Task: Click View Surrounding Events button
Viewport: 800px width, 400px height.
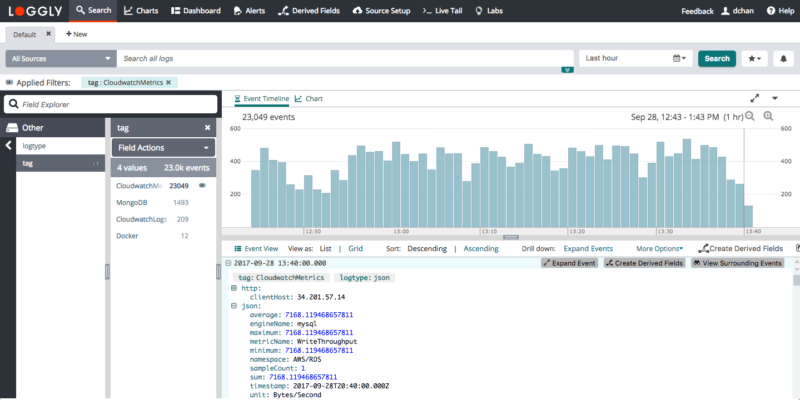Action: (738, 263)
